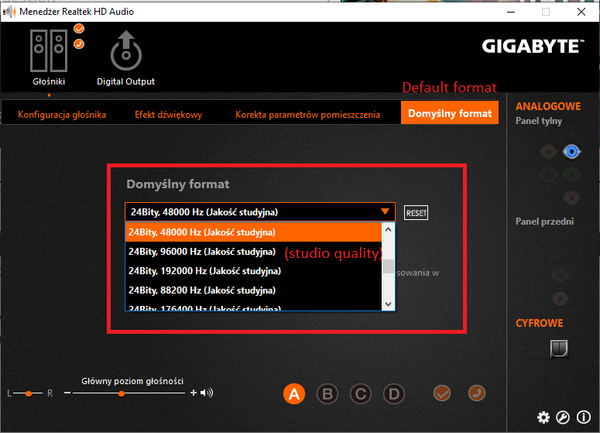The width and height of the screenshot is (600, 433).
Task: Open settings via the gear icon
Action: point(543,417)
